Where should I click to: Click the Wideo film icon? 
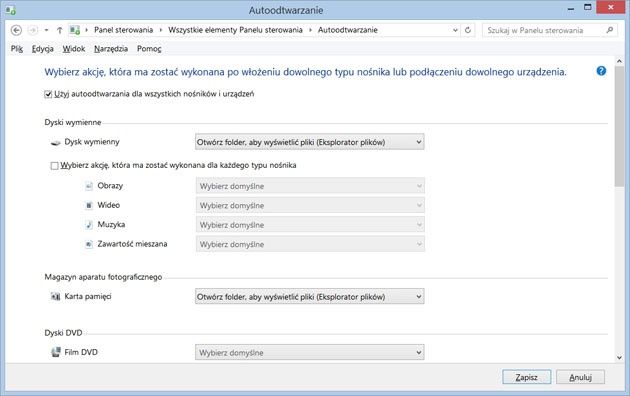click(89, 205)
